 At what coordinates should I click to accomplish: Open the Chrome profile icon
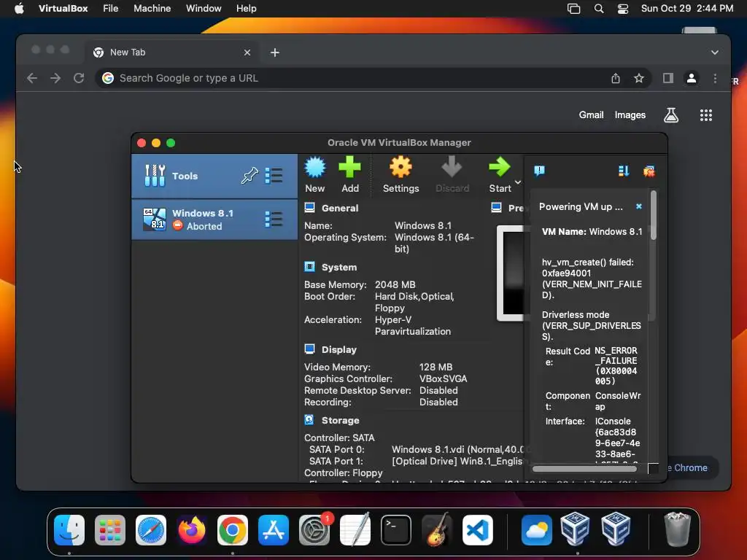tap(692, 78)
